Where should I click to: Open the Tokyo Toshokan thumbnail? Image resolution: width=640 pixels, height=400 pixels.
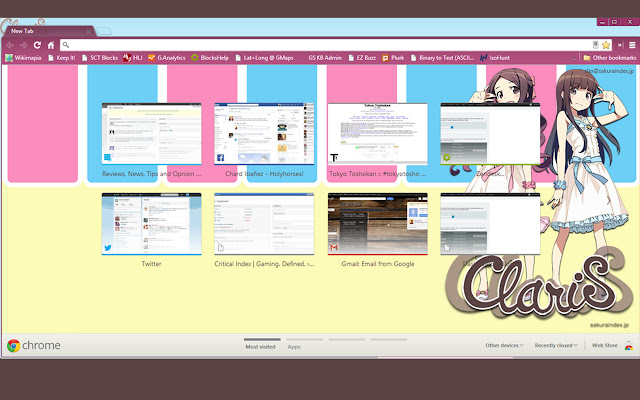point(378,134)
